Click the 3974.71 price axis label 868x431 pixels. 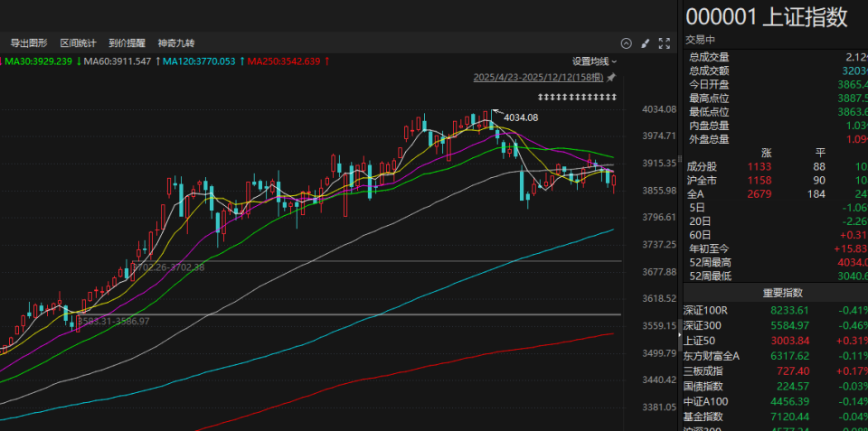(659, 136)
